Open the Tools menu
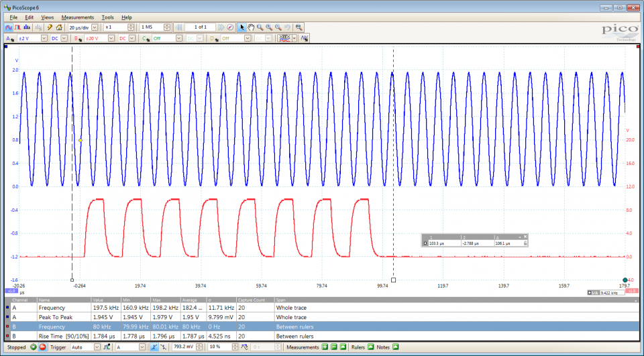644x356 pixels. [x=107, y=17]
